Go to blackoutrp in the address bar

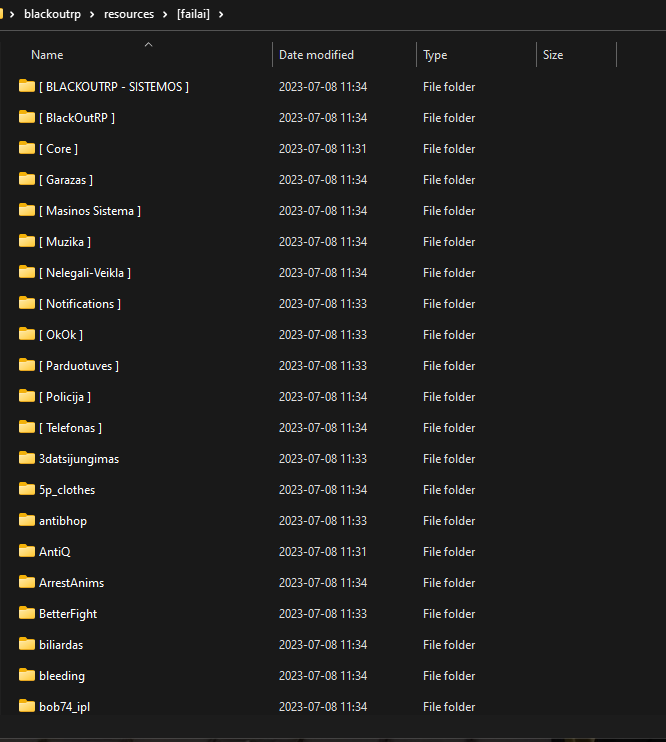pos(53,14)
